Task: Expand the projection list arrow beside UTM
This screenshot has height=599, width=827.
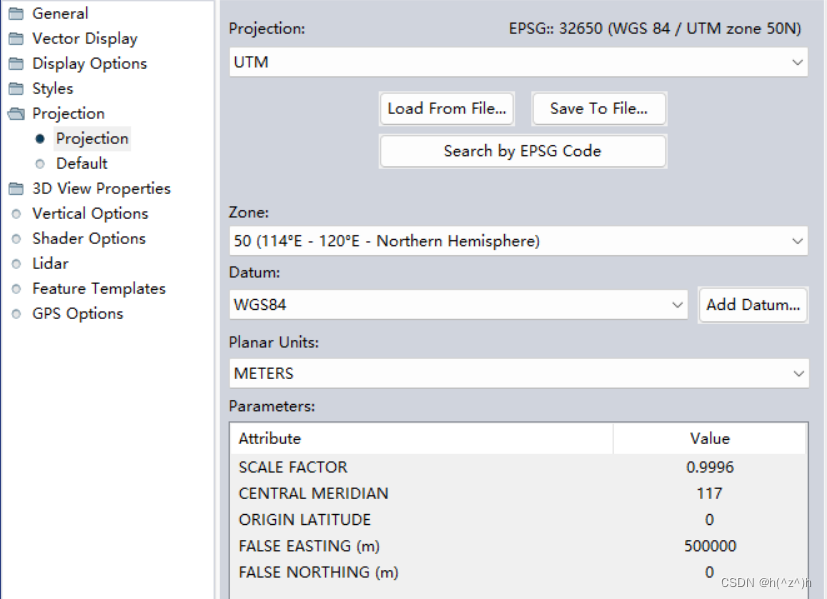Action: click(x=797, y=62)
